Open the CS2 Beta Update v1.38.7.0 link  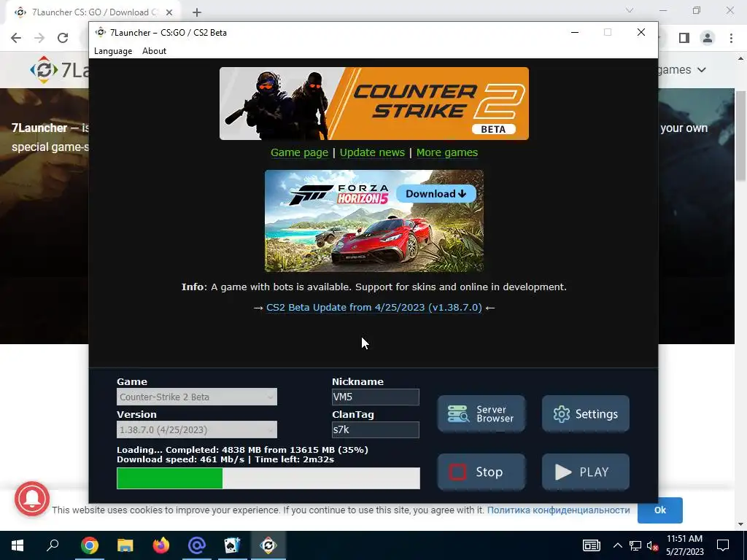[x=374, y=308]
